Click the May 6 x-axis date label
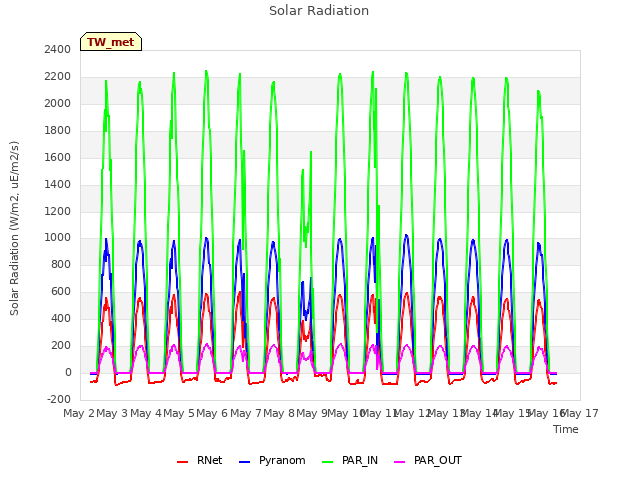The height and width of the screenshot is (480, 640). click(x=212, y=413)
